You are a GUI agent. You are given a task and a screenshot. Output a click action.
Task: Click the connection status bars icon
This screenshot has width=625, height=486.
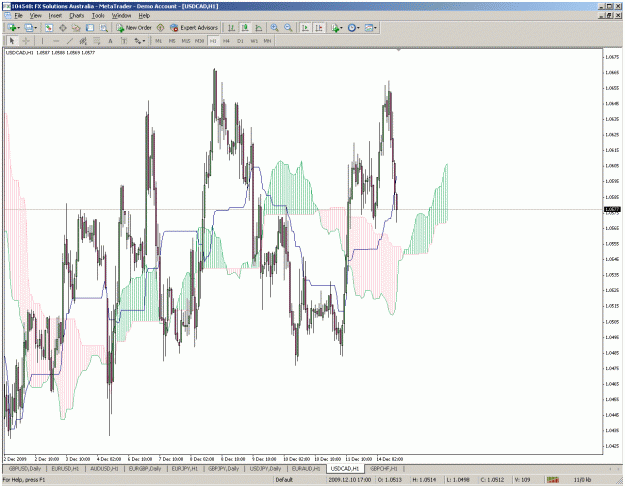pyautogui.click(x=553, y=480)
